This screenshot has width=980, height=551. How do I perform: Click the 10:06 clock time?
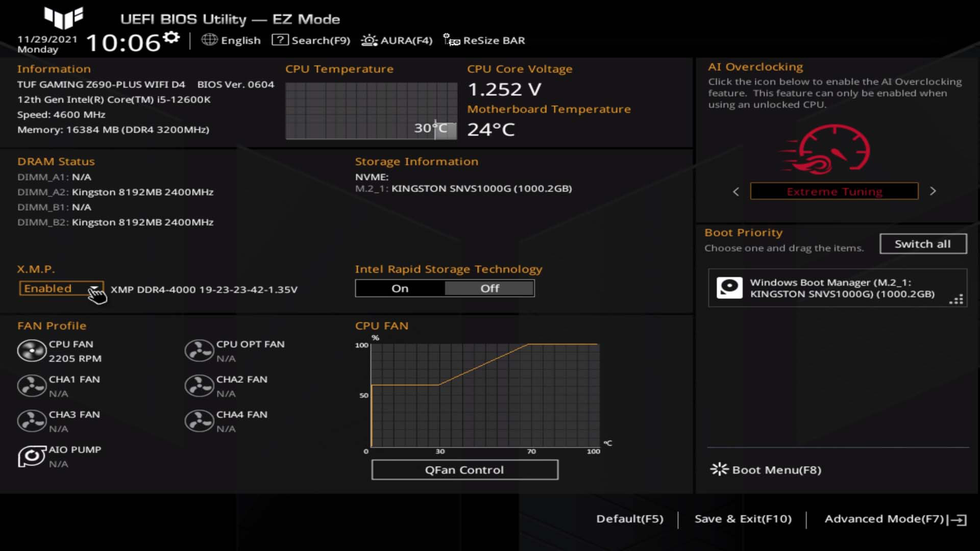pyautogui.click(x=123, y=42)
